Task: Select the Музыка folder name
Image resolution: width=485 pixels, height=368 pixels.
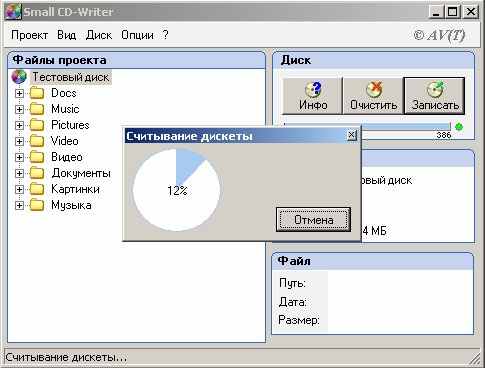Action: pyautogui.click(x=71, y=205)
